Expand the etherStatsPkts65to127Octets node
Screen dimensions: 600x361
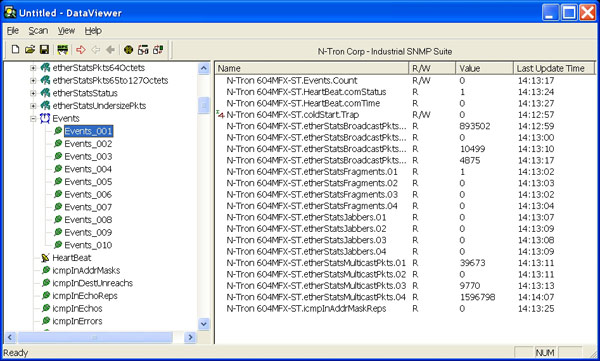(33, 81)
